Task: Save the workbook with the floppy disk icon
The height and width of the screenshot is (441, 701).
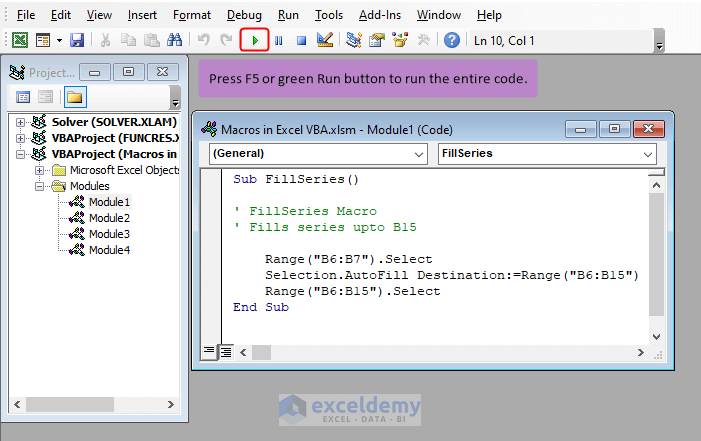Action: pos(77,41)
